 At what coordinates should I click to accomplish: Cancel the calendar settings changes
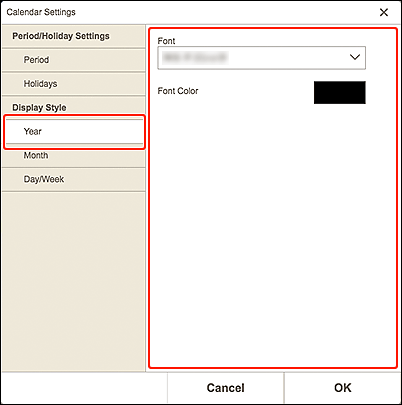point(226,388)
